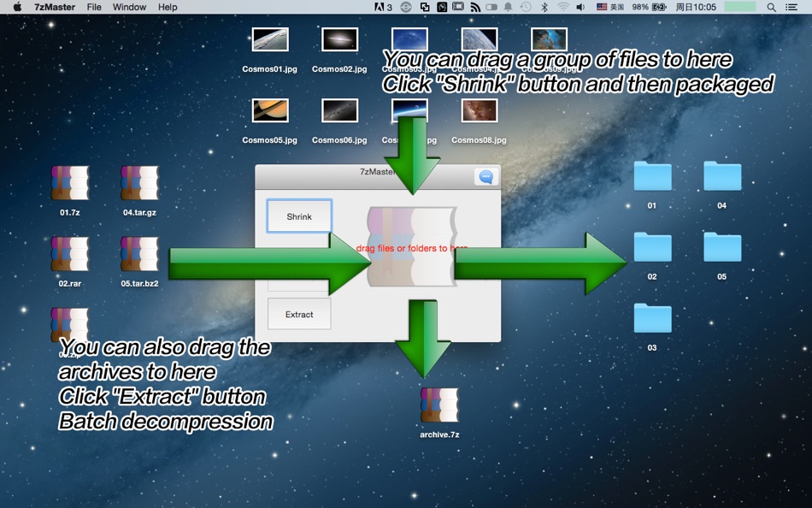Click the volume speaker icon in menu bar
The width and height of the screenshot is (812, 508).
point(580,7)
